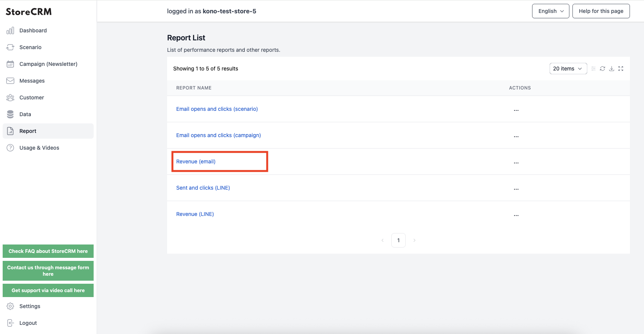Open Settings from the sidebar
Image resolution: width=644 pixels, height=334 pixels.
tap(48, 306)
